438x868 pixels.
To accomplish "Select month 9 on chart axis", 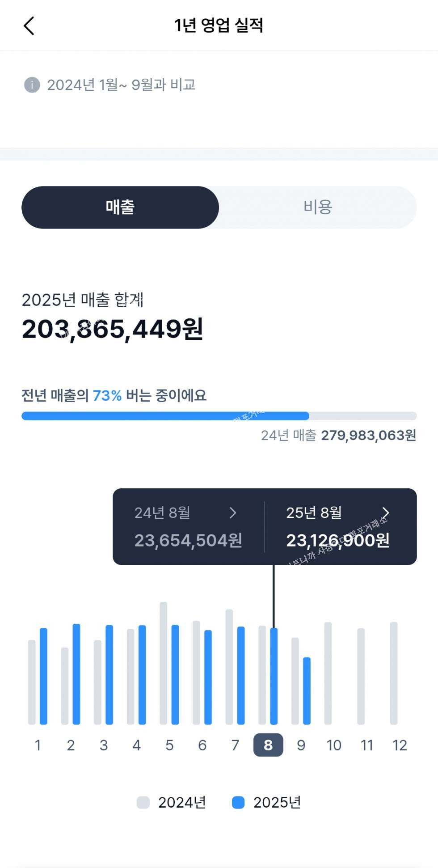I will [x=301, y=745].
